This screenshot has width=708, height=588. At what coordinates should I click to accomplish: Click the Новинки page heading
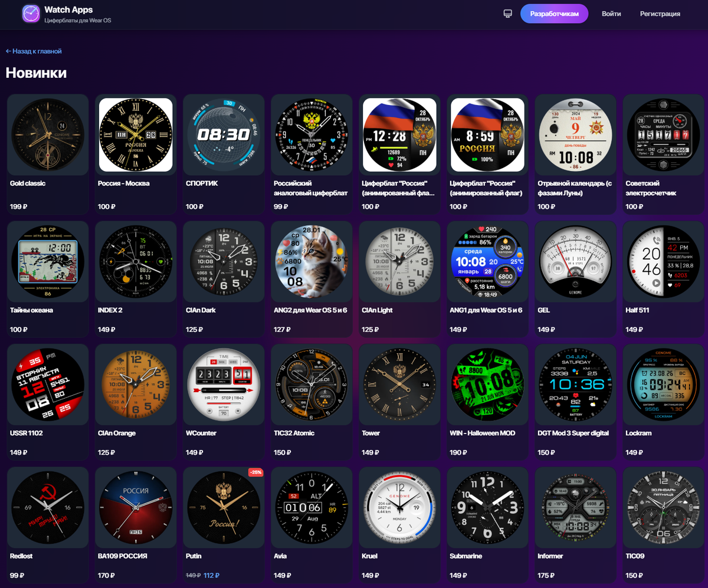(36, 73)
